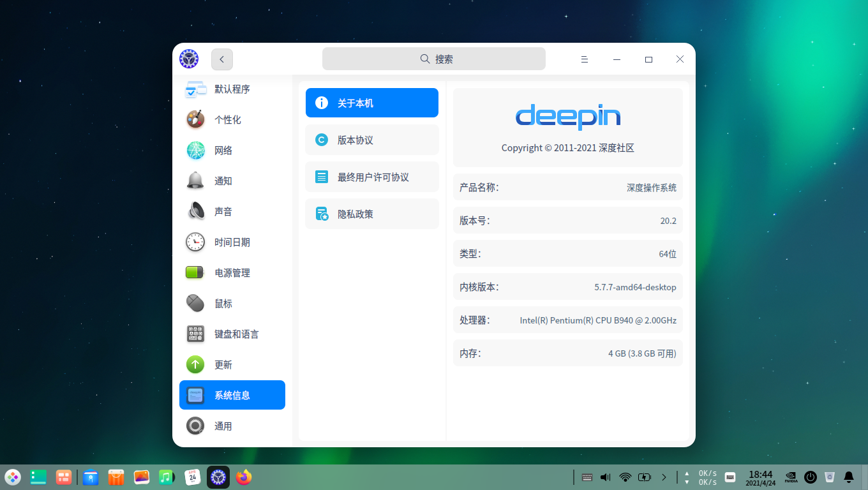The height and width of the screenshot is (490, 868).
Task: Click the 搜索 search field
Action: click(x=434, y=59)
